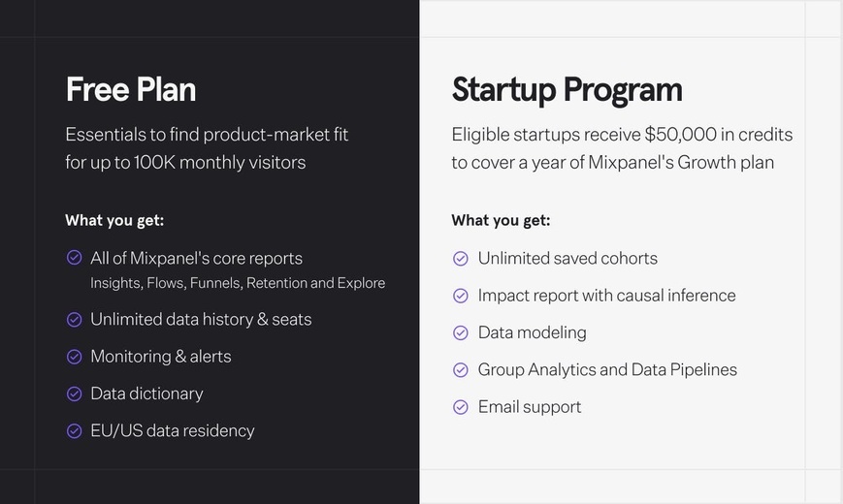Click Group Analytics and Data Pipelines text
The width and height of the screenshot is (843, 504).
point(607,369)
